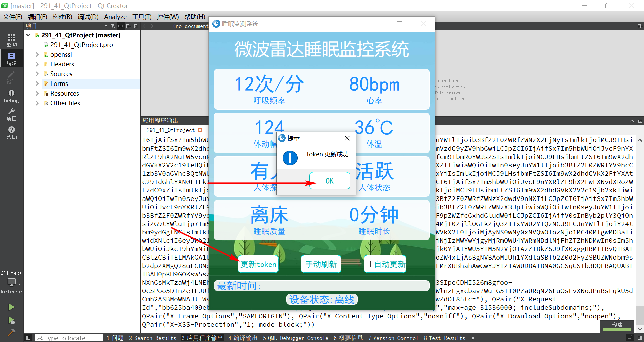Expand the Resources folder

[37, 93]
